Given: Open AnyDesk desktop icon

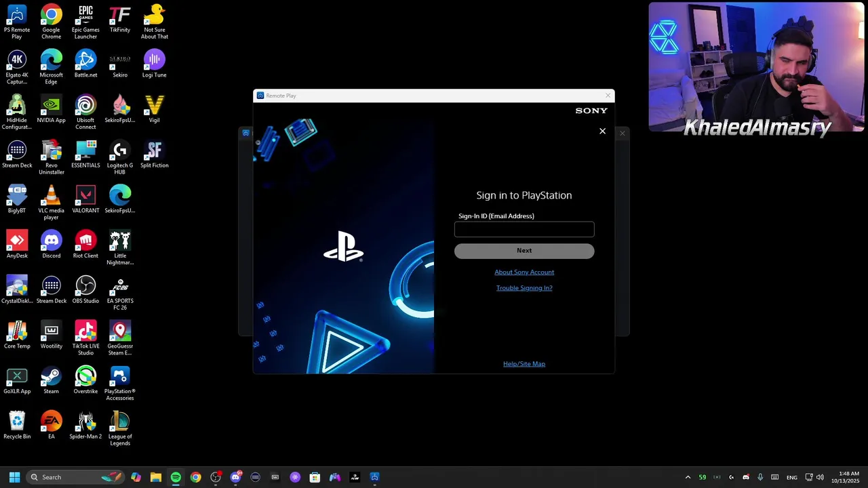Looking at the screenshot, I should [x=17, y=245].
